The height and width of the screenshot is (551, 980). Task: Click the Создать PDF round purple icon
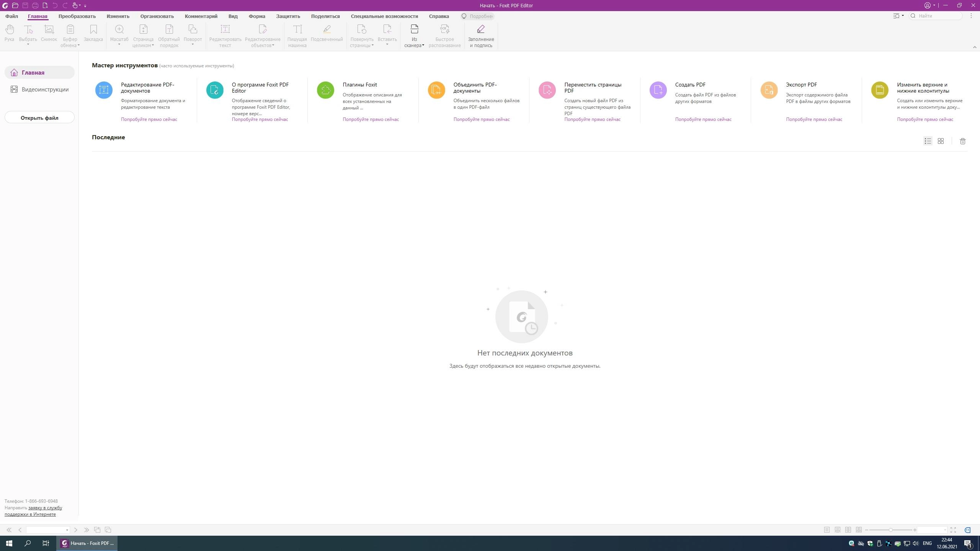tap(658, 90)
